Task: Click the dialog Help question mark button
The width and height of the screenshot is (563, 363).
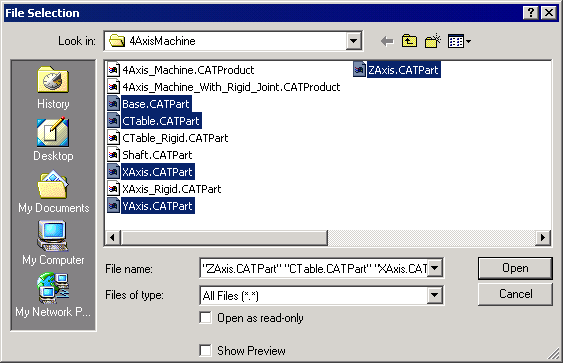Action: pyautogui.click(x=531, y=13)
